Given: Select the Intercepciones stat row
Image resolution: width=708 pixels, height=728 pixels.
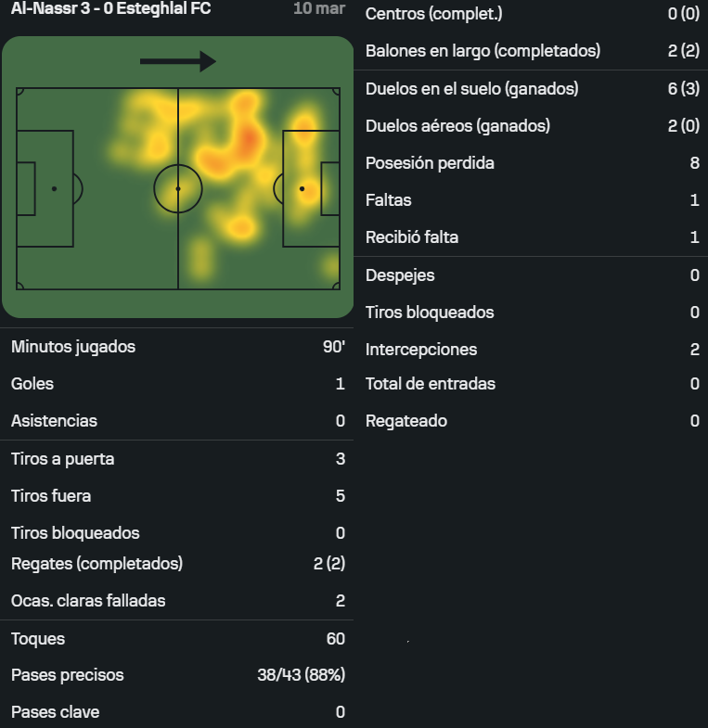Looking at the screenshot, I should pyautogui.click(x=532, y=350).
